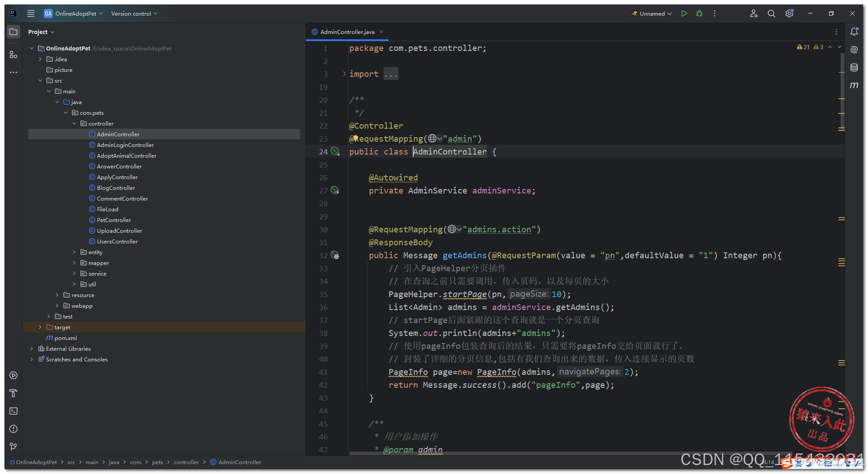Click warnings count 21 indicator
Image resolution: width=868 pixels, height=474 pixels.
[804, 47]
